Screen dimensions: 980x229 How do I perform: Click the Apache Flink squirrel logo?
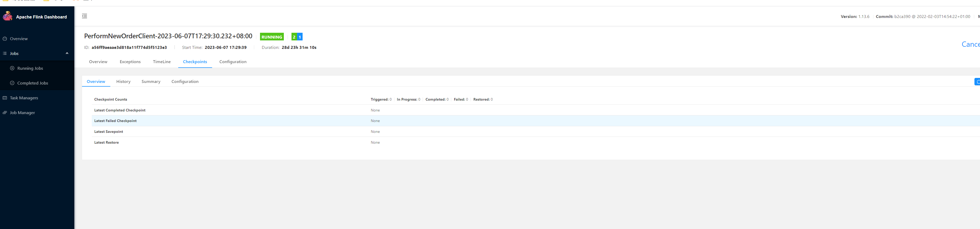[8, 16]
